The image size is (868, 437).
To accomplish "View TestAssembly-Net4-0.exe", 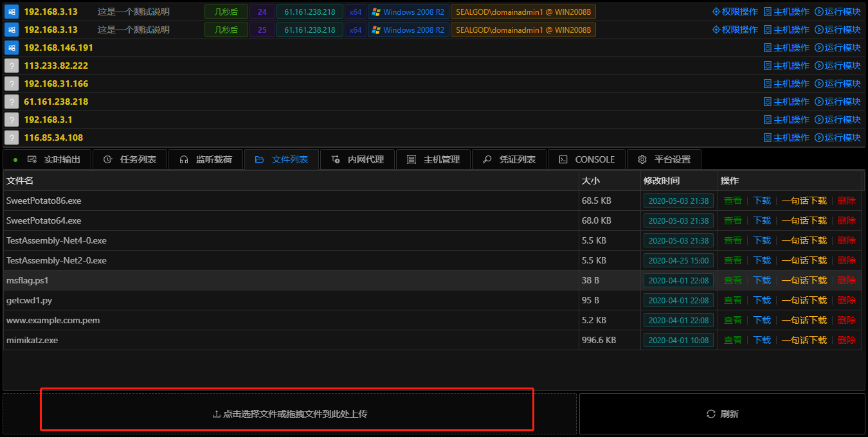I will 733,240.
